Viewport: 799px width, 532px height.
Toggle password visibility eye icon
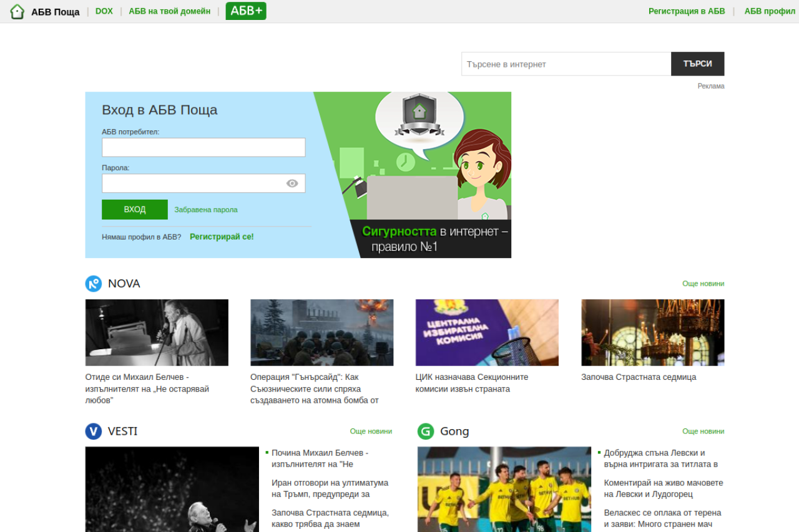click(292, 183)
